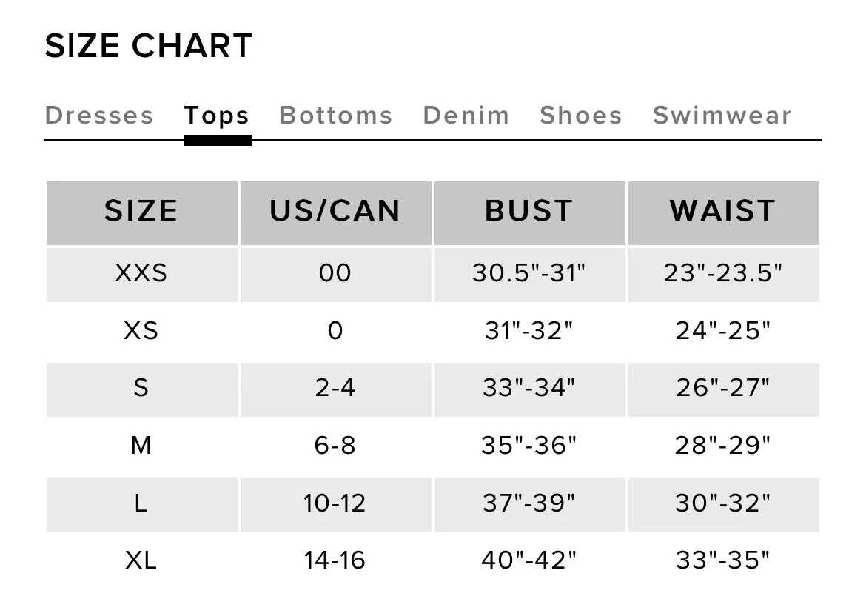Switch to the Bottoms tab
The image size is (866, 616).
coord(336,115)
